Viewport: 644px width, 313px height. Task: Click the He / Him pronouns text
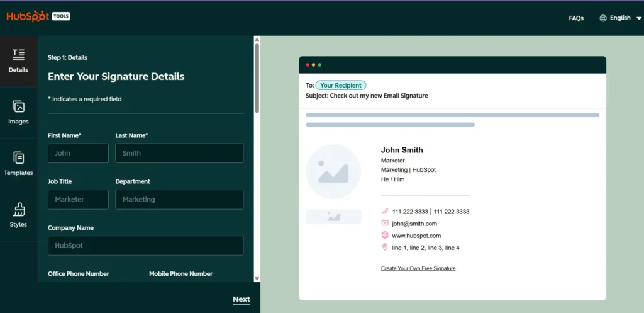click(x=392, y=179)
